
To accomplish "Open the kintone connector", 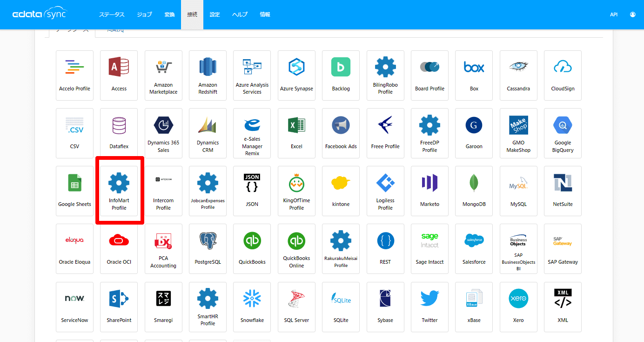I will pos(341,191).
